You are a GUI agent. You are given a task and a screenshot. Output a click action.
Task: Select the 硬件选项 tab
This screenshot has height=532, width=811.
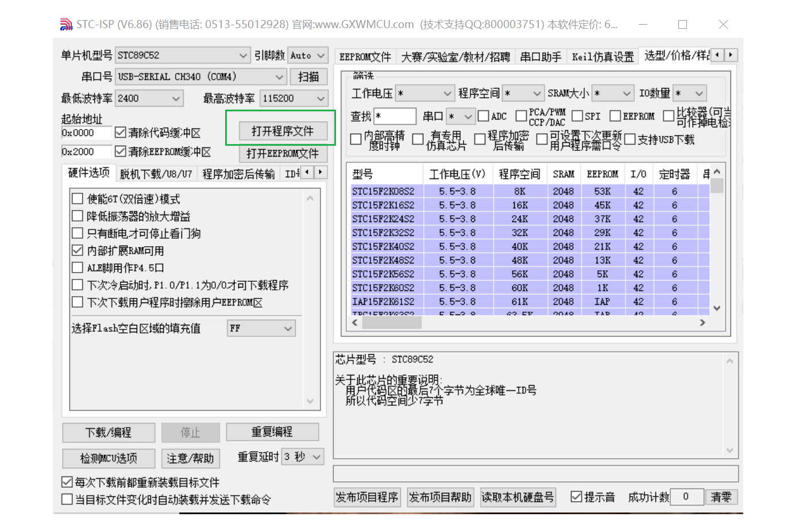[x=88, y=172]
